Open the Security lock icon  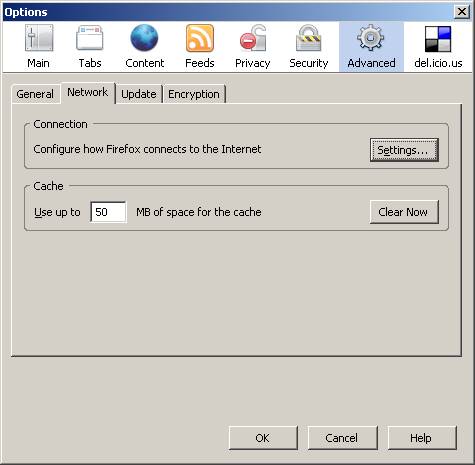(x=309, y=38)
